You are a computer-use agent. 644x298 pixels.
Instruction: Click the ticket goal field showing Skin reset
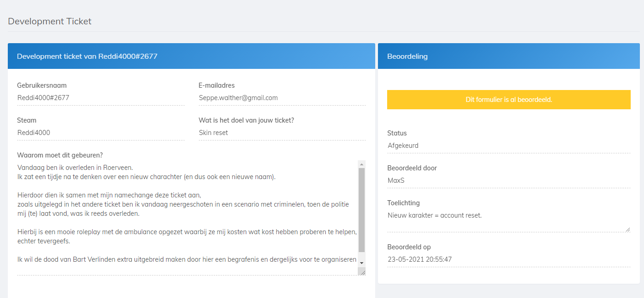(x=282, y=133)
